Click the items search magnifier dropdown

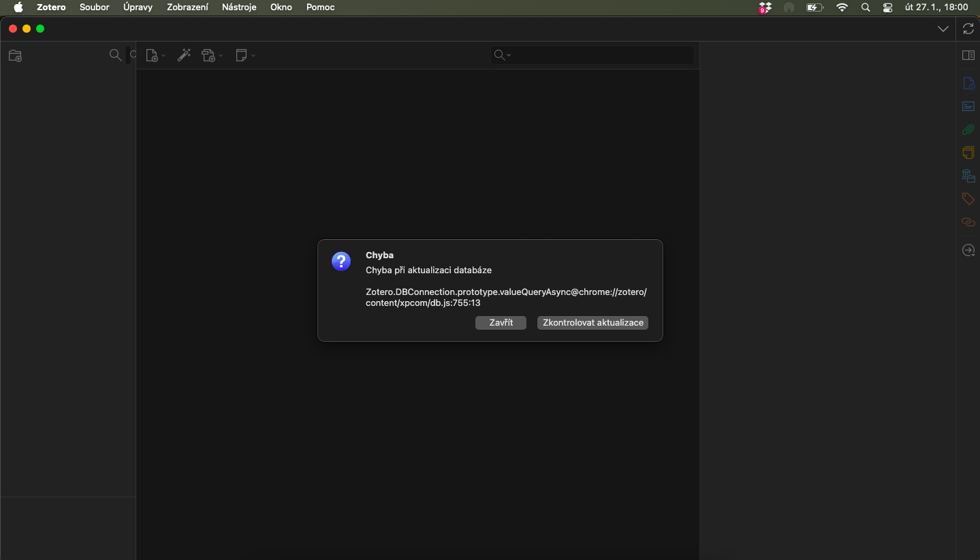tap(503, 55)
